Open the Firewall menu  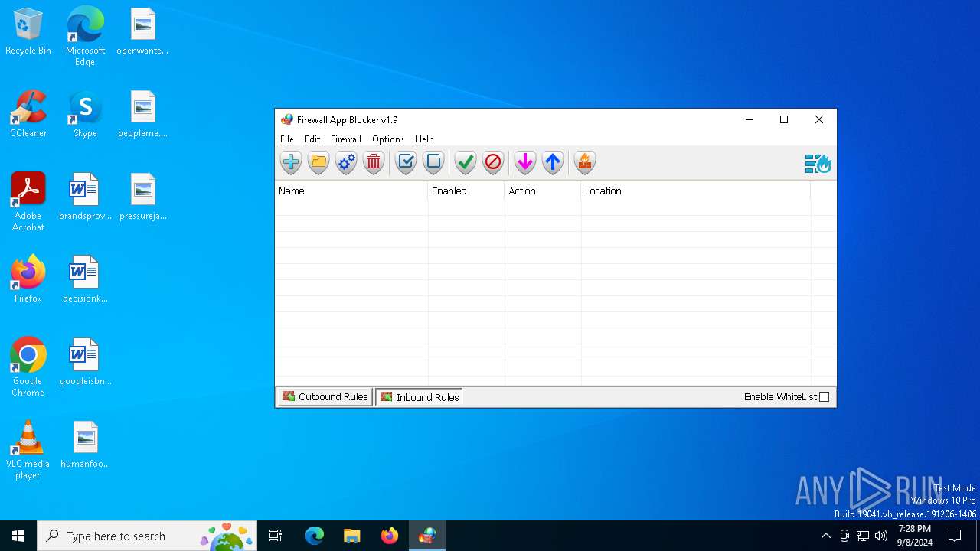tap(346, 139)
